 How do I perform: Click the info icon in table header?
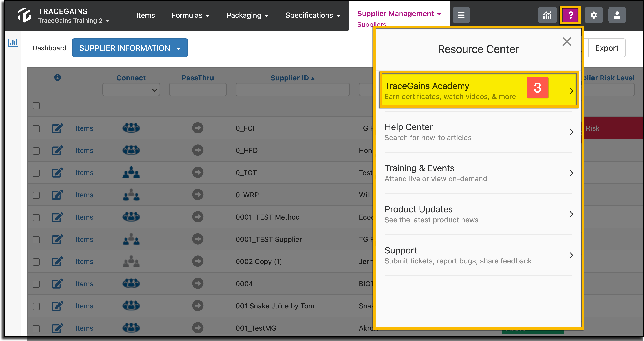tap(58, 78)
